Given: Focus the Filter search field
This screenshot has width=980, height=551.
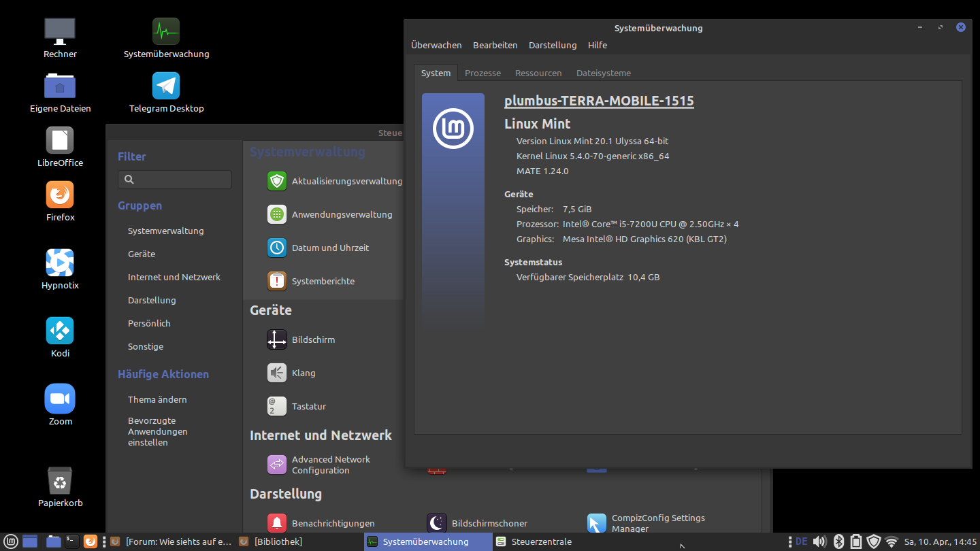Looking at the screenshot, I should coord(175,180).
